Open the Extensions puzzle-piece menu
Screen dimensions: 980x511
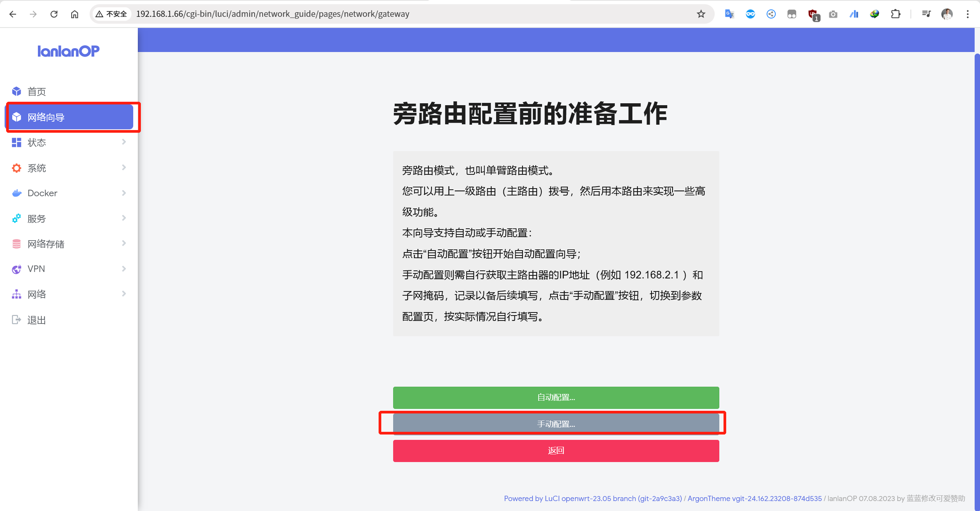(x=895, y=14)
